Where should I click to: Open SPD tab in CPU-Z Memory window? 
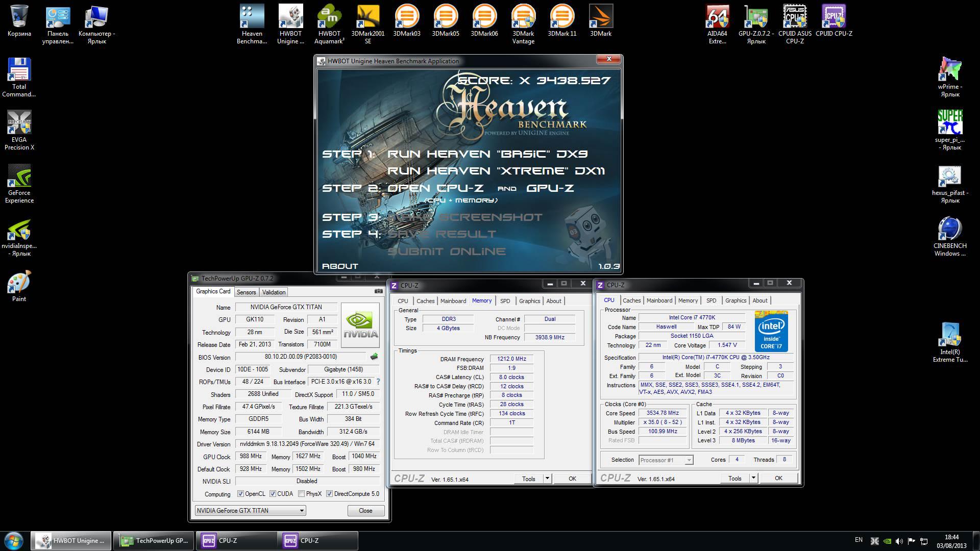tap(505, 301)
